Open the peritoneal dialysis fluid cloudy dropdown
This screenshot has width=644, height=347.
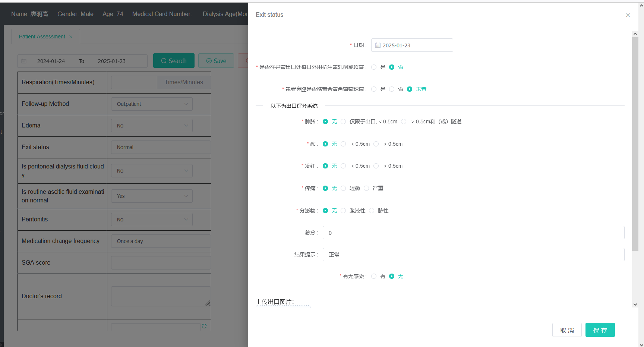pyautogui.click(x=152, y=171)
